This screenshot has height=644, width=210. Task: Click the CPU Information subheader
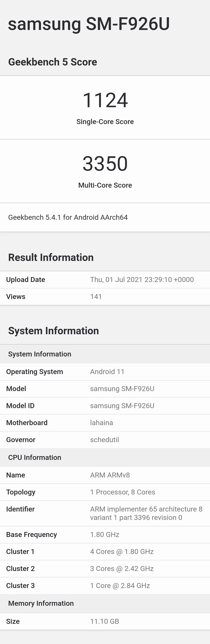(35, 457)
